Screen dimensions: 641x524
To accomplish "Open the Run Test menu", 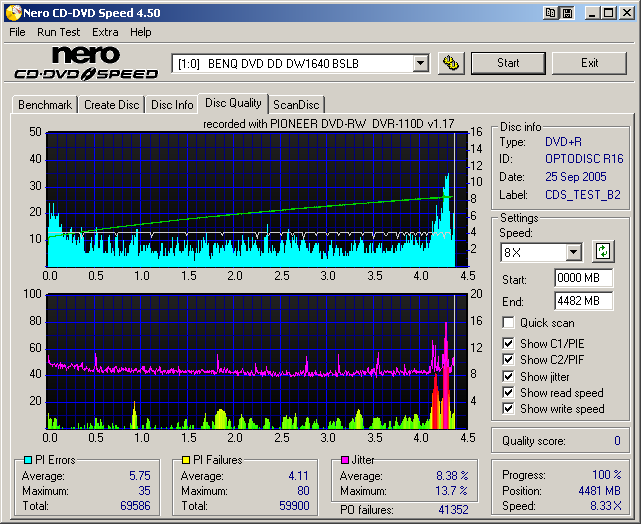I will pos(59,32).
